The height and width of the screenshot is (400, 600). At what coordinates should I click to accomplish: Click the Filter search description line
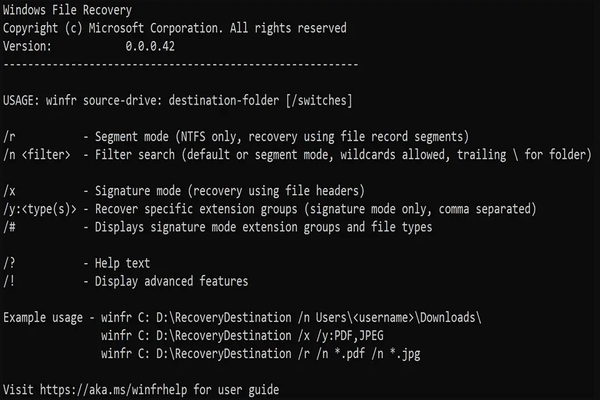pyautogui.click(x=342, y=154)
